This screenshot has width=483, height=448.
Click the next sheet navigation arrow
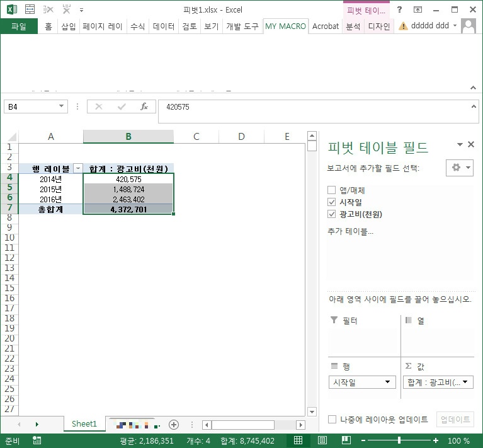pyautogui.click(x=37, y=424)
